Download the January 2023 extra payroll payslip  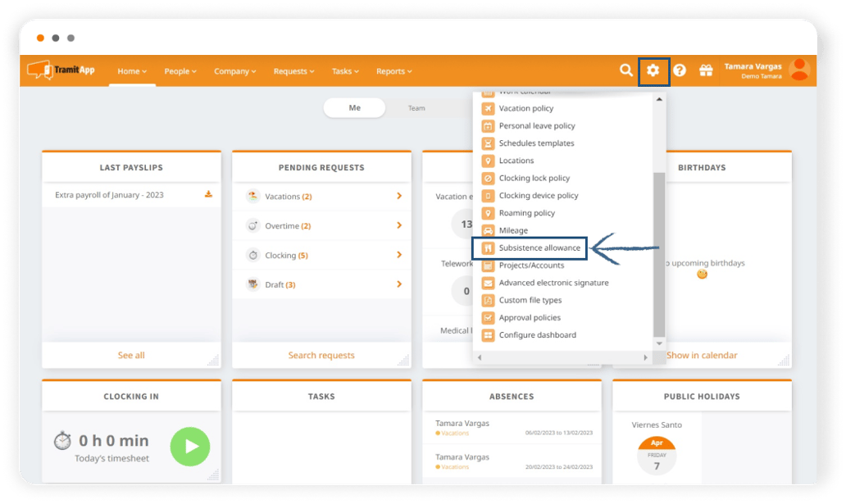click(x=208, y=194)
